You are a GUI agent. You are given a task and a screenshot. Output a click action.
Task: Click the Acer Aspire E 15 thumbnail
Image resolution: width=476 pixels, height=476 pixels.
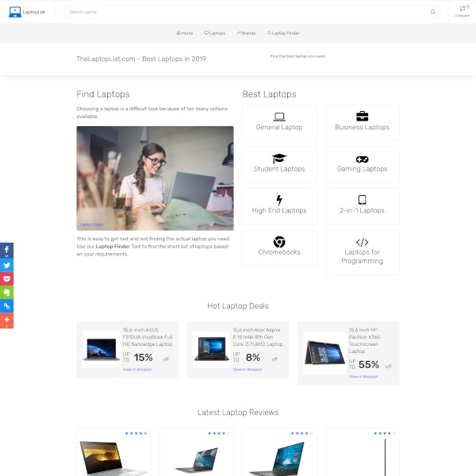point(212,350)
